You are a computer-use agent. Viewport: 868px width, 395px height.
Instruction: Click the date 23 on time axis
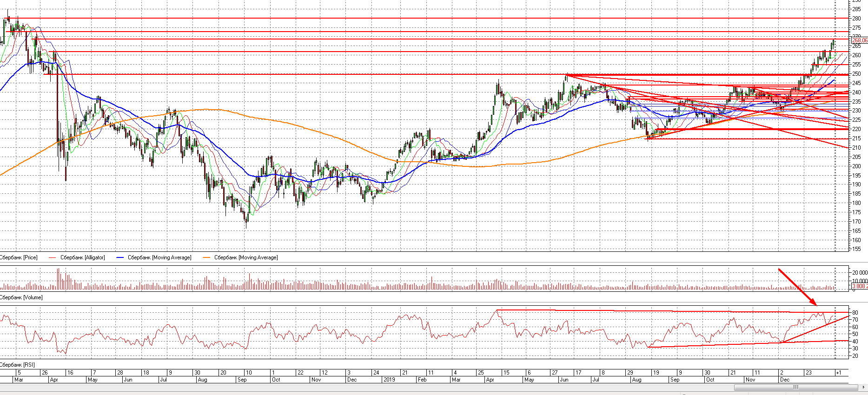[809, 373]
